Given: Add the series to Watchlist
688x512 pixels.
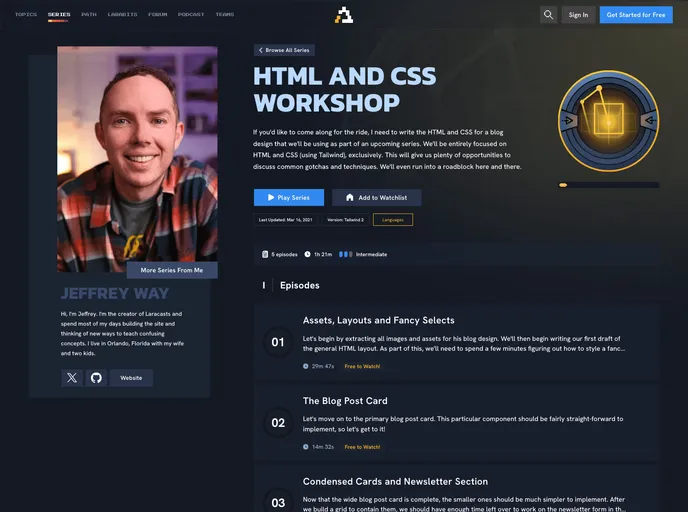Looking at the screenshot, I should pyautogui.click(x=376, y=197).
